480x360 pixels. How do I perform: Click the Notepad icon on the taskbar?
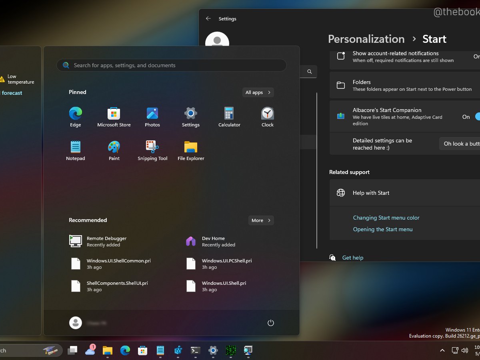160,350
